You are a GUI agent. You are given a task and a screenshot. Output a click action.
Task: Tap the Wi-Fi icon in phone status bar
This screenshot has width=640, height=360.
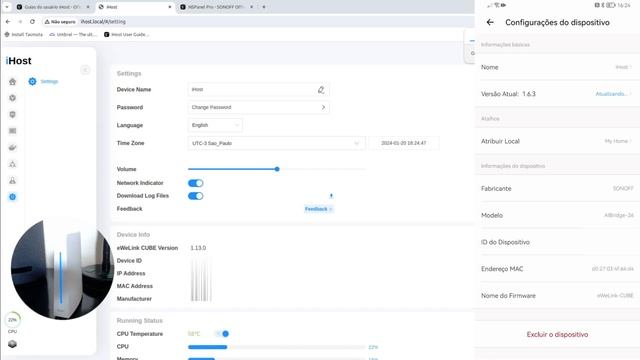click(497, 5)
